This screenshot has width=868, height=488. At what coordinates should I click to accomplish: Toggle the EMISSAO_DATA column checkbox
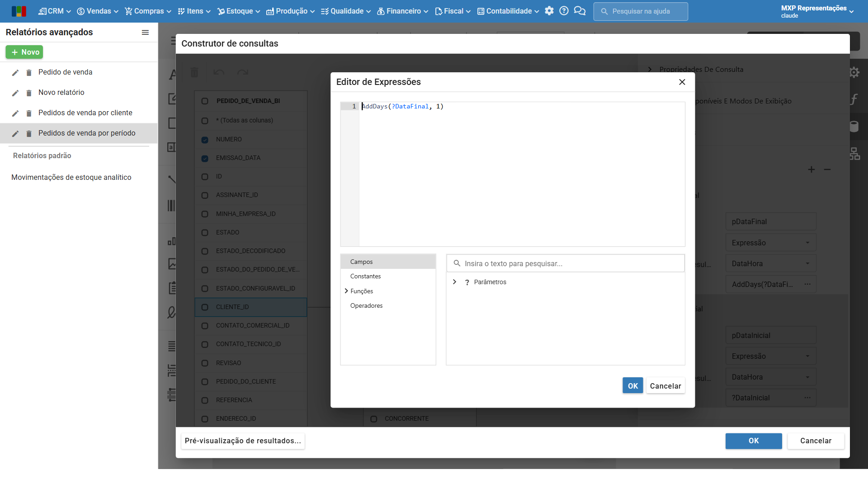(x=205, y=158)
